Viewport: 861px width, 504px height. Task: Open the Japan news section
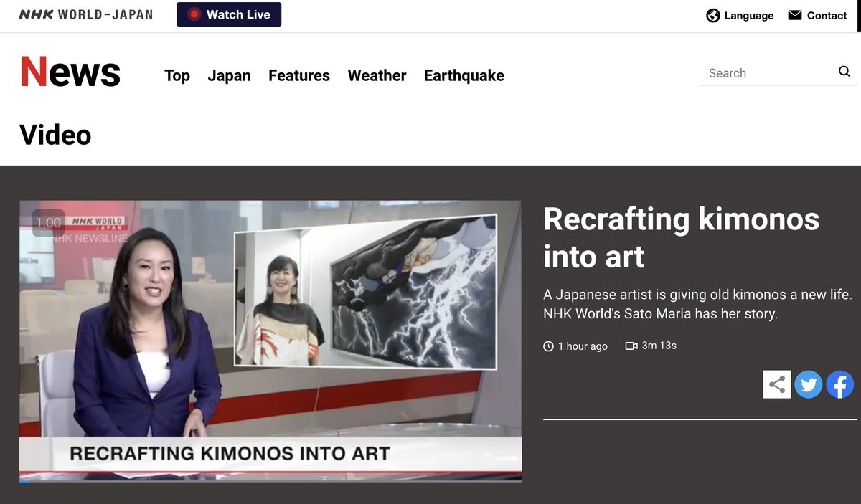click(230, 75)
